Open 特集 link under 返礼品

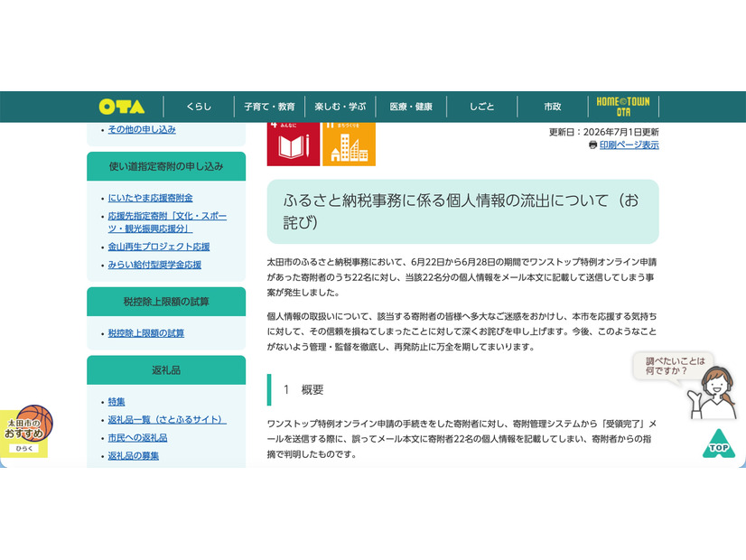click(117, 402)
